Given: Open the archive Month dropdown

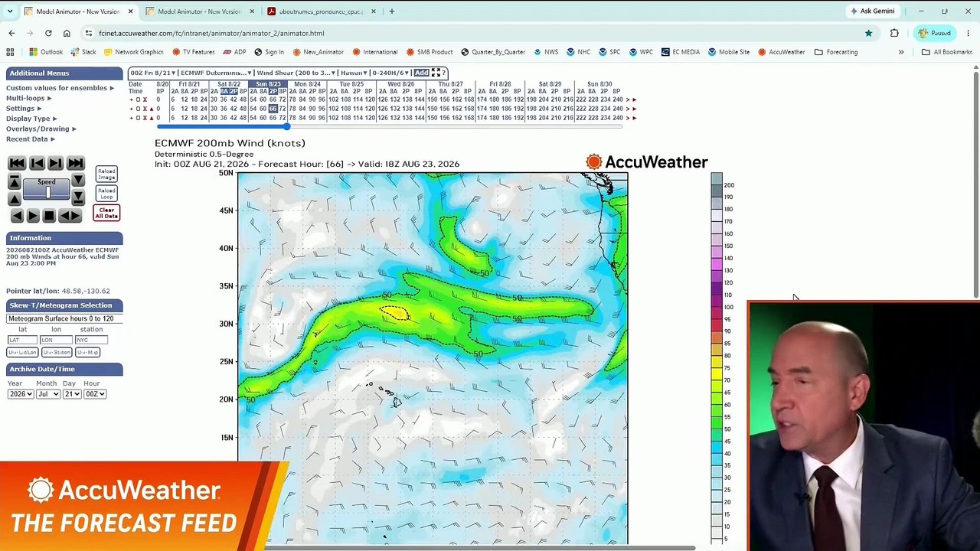Looking at the screenshot, I should tap(47, 394).
